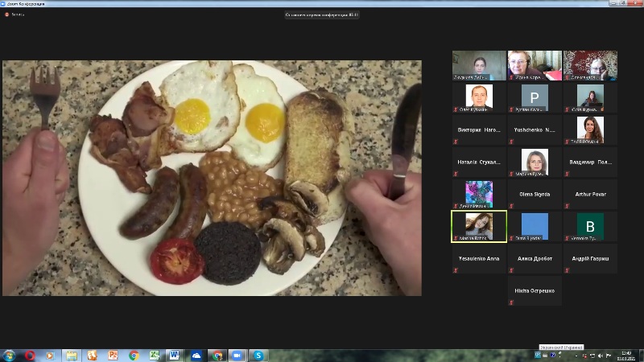Click the language indicator in system tray

click(561, 347)
